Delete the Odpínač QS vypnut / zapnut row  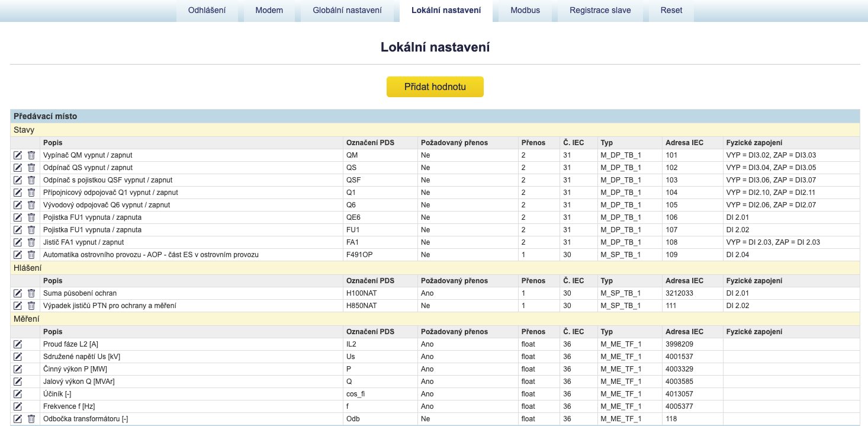31,168
